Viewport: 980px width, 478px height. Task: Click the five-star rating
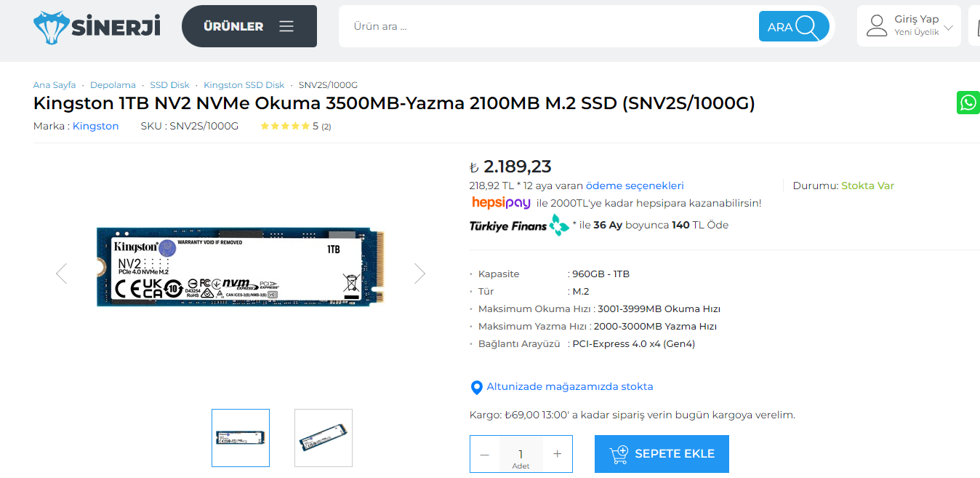[x=285, y=126]
